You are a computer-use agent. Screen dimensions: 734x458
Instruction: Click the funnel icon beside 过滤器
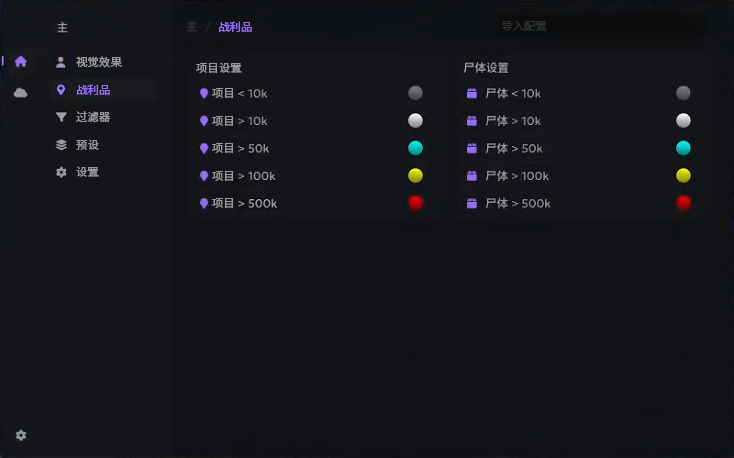pyautogui.click(x=61, y=117)
